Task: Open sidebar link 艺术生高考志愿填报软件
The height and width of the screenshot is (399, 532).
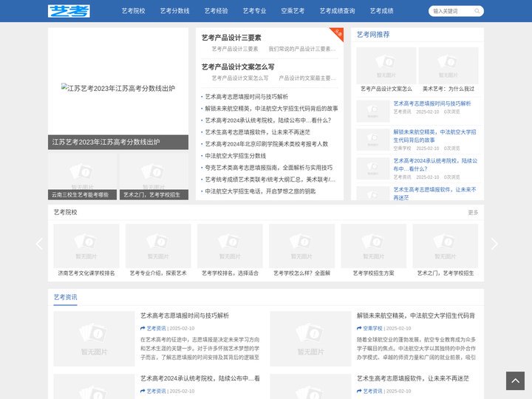Action: [434, 194]
